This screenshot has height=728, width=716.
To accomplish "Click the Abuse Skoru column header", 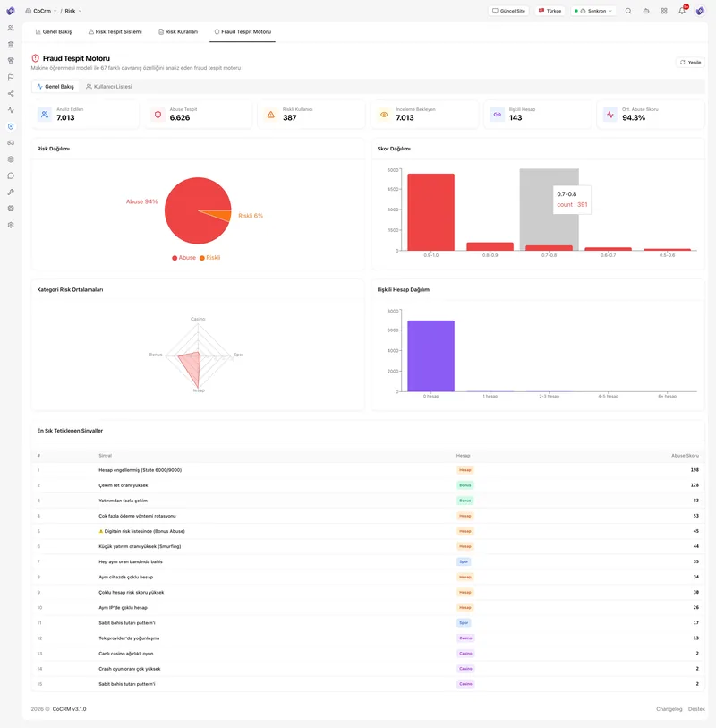I will pos(685,456).
